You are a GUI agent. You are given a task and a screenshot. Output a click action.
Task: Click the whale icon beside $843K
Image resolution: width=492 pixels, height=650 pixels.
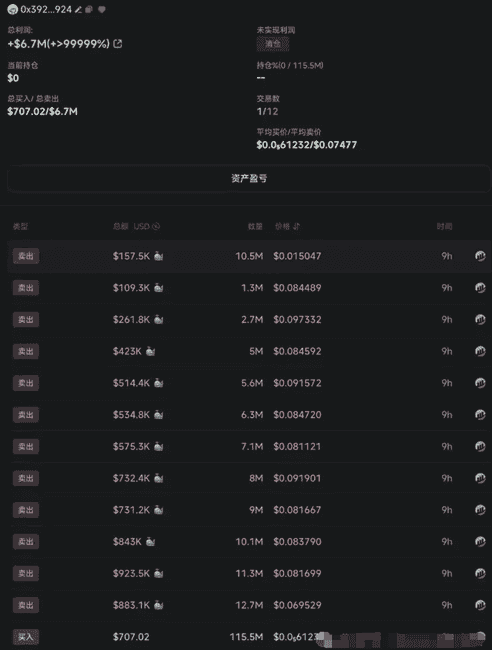click(150, 541)
